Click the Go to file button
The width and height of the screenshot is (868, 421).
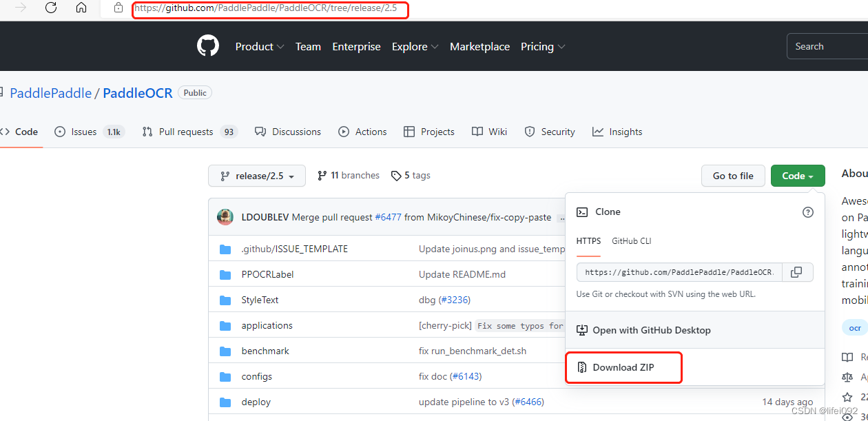[733, 176]
